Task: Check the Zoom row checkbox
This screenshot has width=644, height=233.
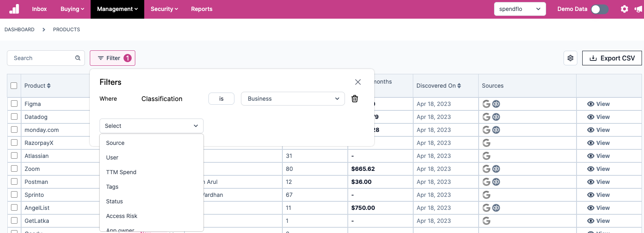Action: click(x=14, y=168)
